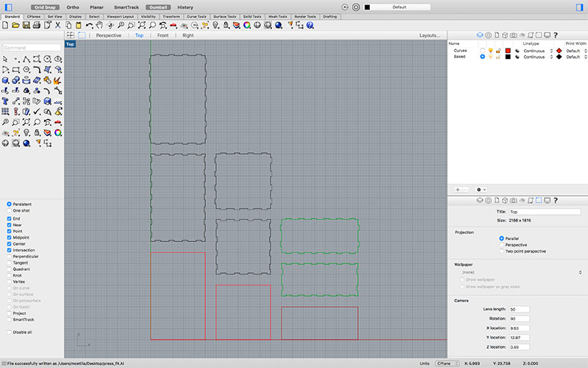This screenshot has width=588, height=368.
Task: Select the Rectangle tool in left palette
Action: [x=15, y=70]
